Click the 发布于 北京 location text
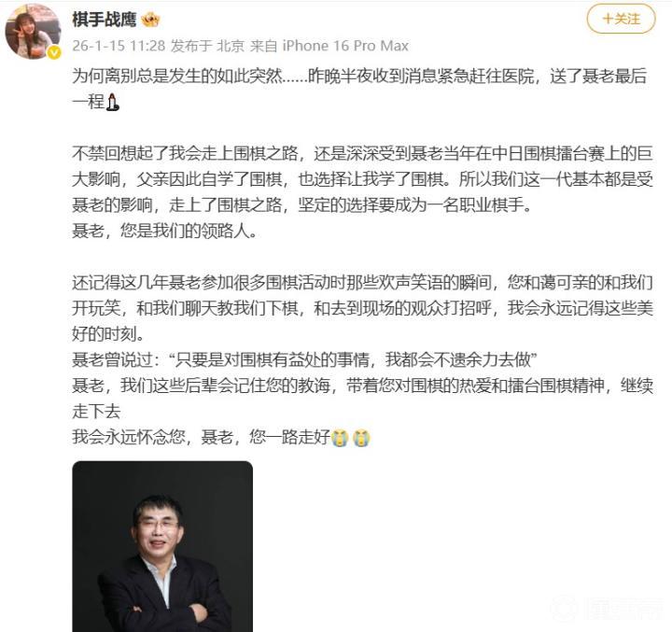The image size is (672, 632). 207,46
